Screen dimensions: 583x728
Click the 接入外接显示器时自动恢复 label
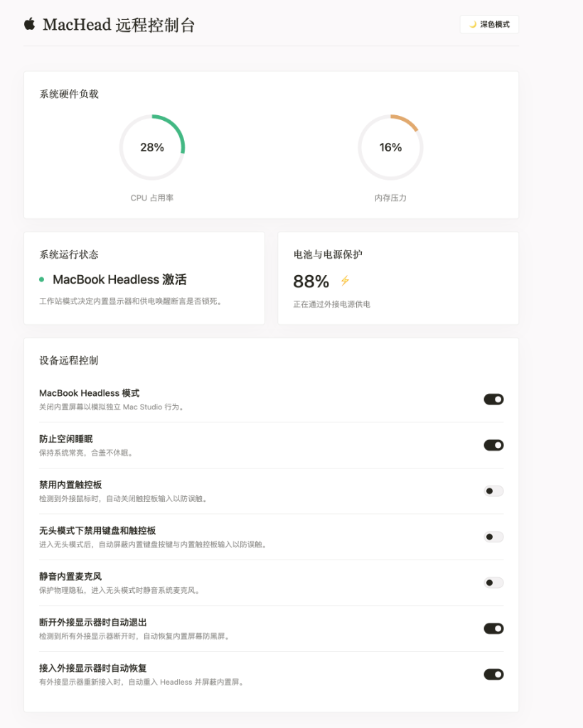tap(93, 668)
